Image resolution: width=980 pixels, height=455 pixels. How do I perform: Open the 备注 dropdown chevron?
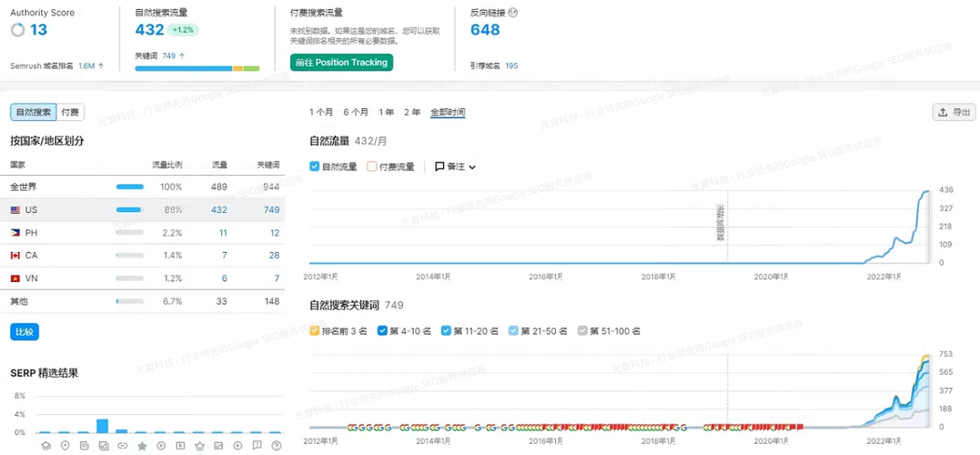click(472, 167)
